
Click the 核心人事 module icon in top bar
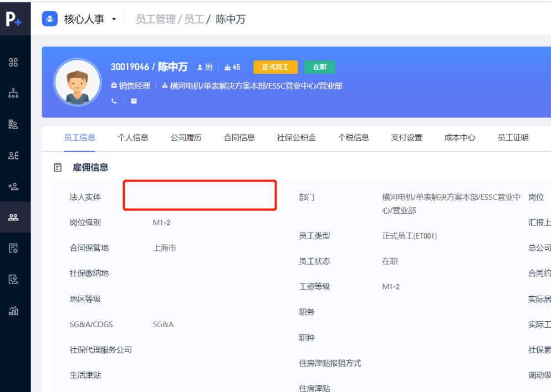(50, 19)
